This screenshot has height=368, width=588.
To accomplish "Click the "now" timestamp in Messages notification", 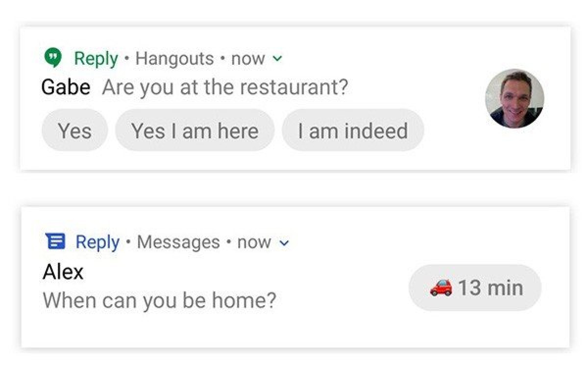I will point(254,242).
